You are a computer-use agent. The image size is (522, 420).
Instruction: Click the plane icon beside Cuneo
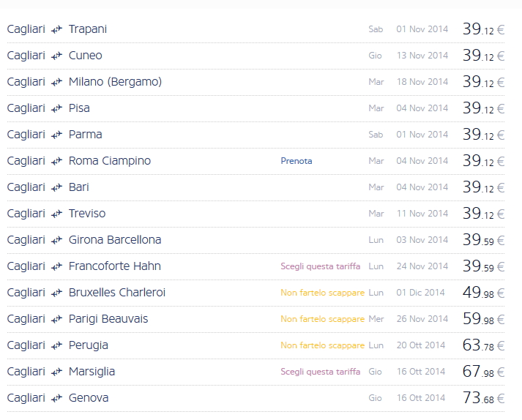point(56,56)
